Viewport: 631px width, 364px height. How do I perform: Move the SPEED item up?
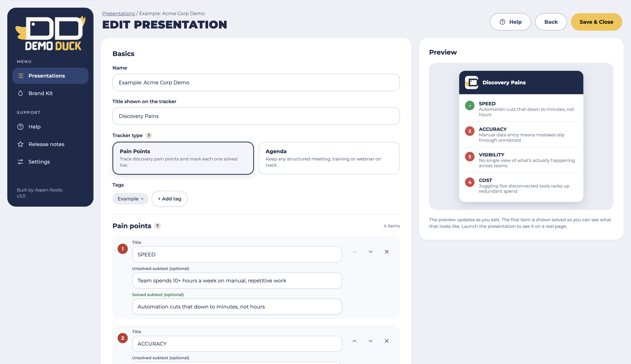[x=355, y=252]
